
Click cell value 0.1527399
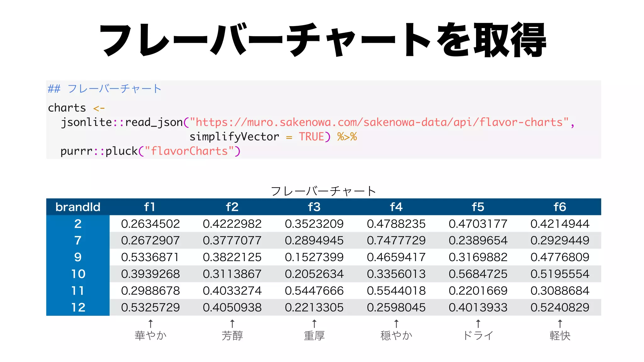click(x=314, y=257)
